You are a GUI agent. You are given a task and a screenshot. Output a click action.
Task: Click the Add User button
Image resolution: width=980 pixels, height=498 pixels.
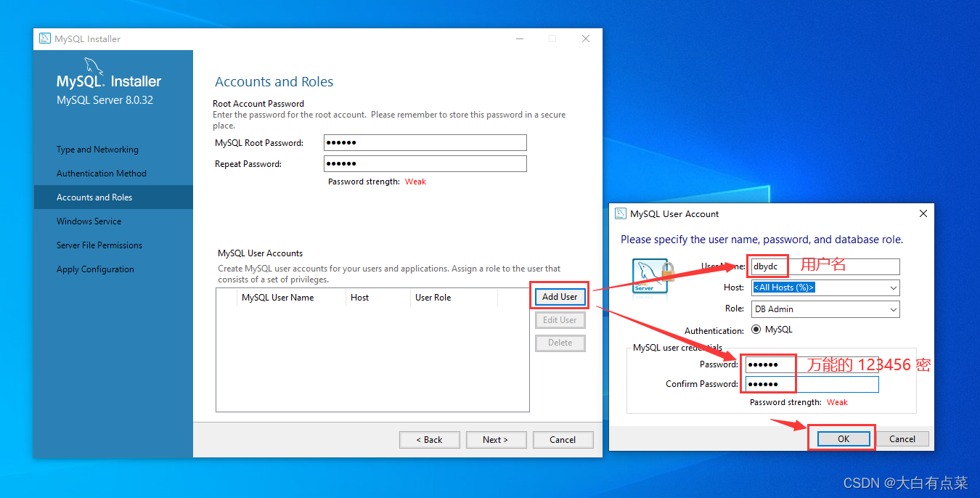560,297
